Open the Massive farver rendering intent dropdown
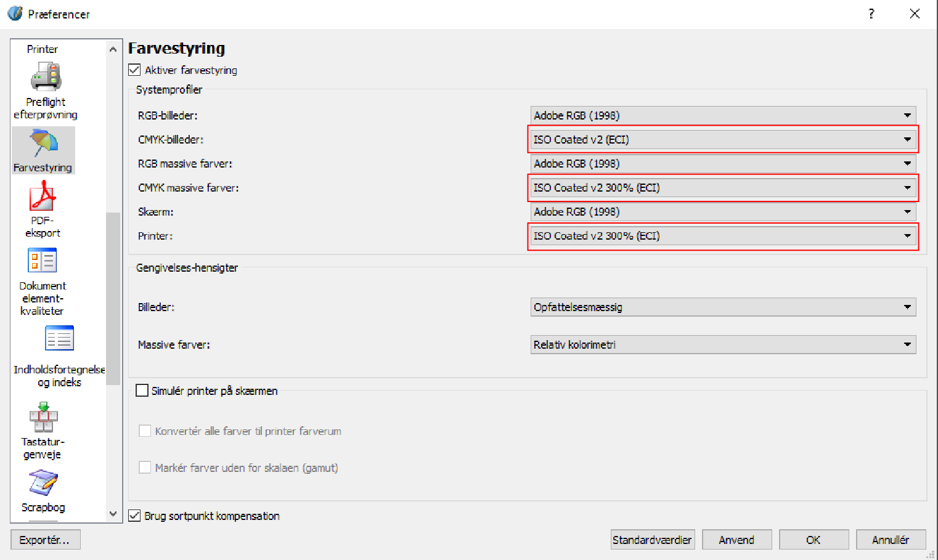938x560 pixels. click(722, 344)
